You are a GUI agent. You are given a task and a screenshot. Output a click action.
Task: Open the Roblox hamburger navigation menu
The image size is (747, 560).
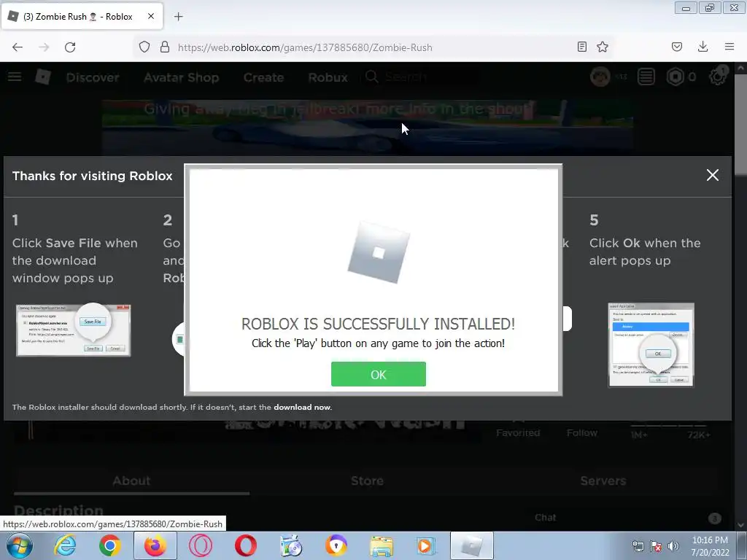(x=15, y=77)
